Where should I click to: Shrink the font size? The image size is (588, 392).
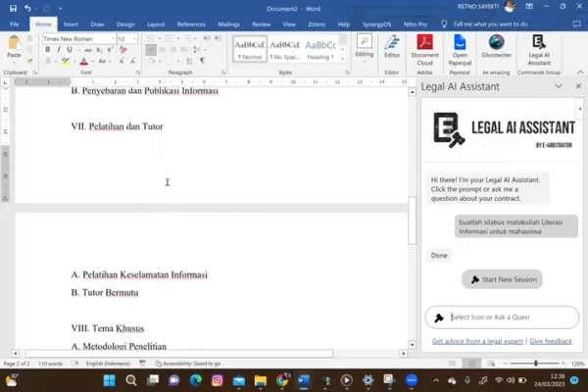click(132, 61)
